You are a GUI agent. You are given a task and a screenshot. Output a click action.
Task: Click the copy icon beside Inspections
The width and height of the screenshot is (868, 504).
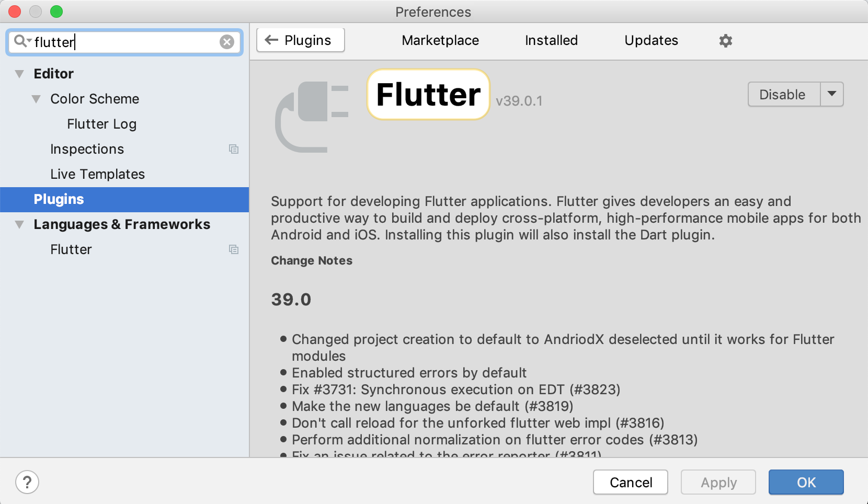click(234, 150)
